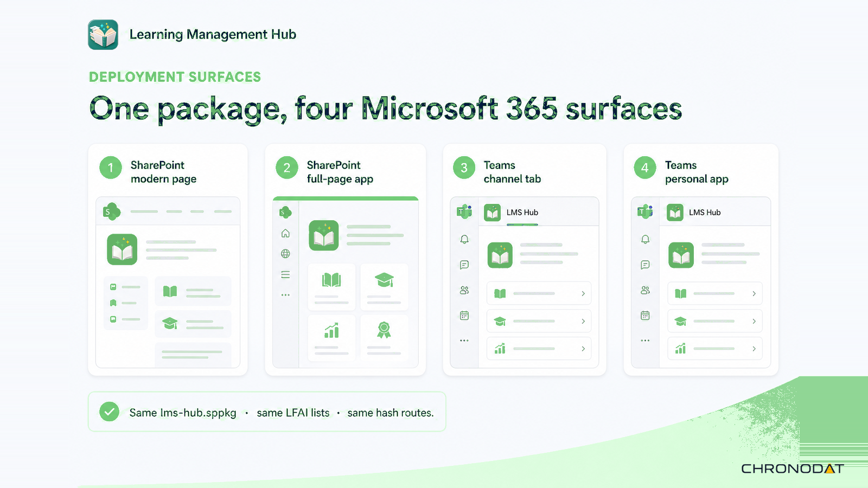Click the 'SharePoint full-page app' card title
Screen dimensions: 868x488
point(340,172)
